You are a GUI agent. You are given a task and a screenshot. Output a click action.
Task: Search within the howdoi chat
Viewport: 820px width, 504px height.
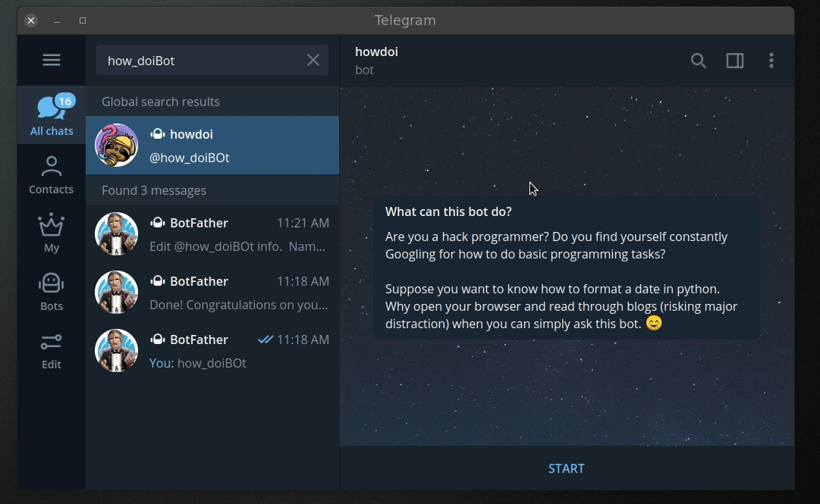coord(698,61)
